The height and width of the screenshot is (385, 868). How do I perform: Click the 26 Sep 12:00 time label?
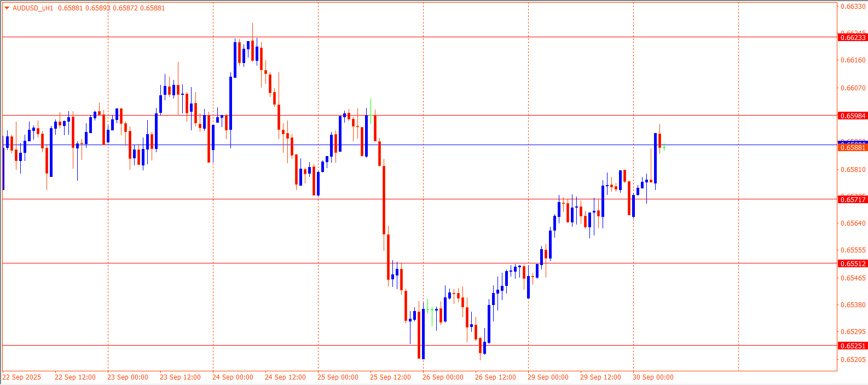(495, 377)
